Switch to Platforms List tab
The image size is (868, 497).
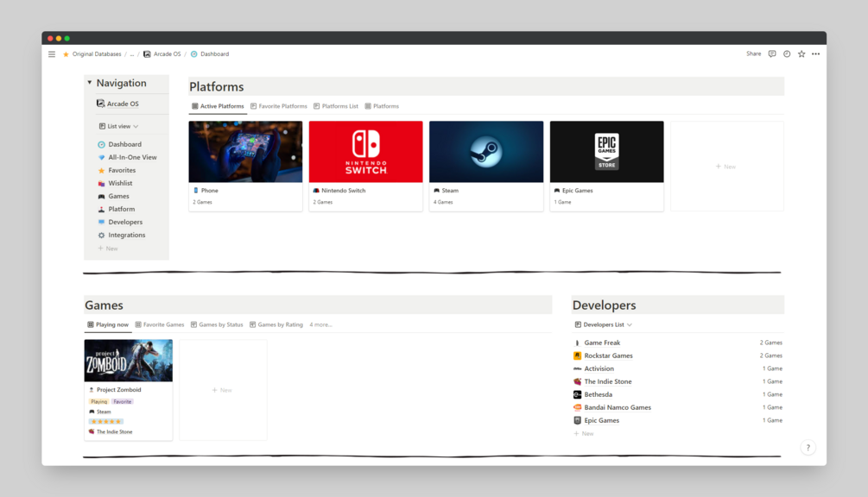(335, 106)
